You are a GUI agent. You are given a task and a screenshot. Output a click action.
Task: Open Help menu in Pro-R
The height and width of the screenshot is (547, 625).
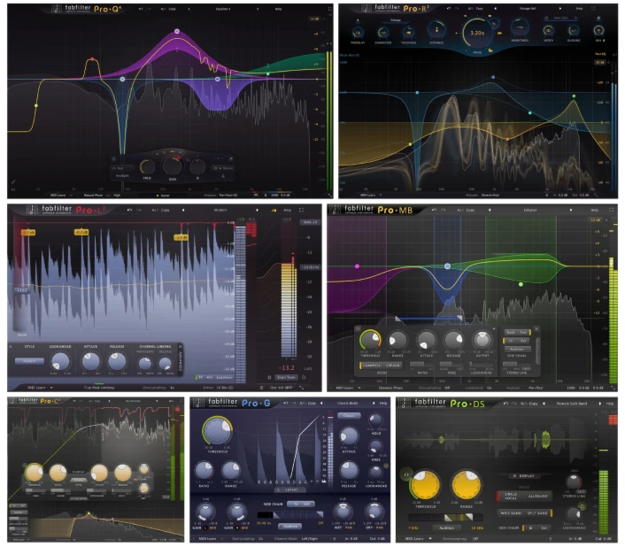tap(579, 8)
